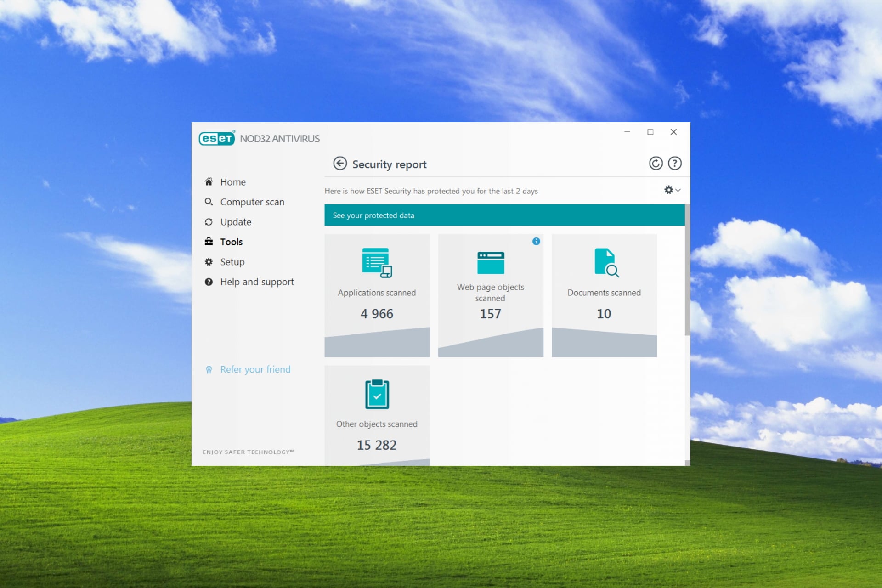Open Help and support
The width and height of the screenshot is (882, 588).
tap(256, 282)
